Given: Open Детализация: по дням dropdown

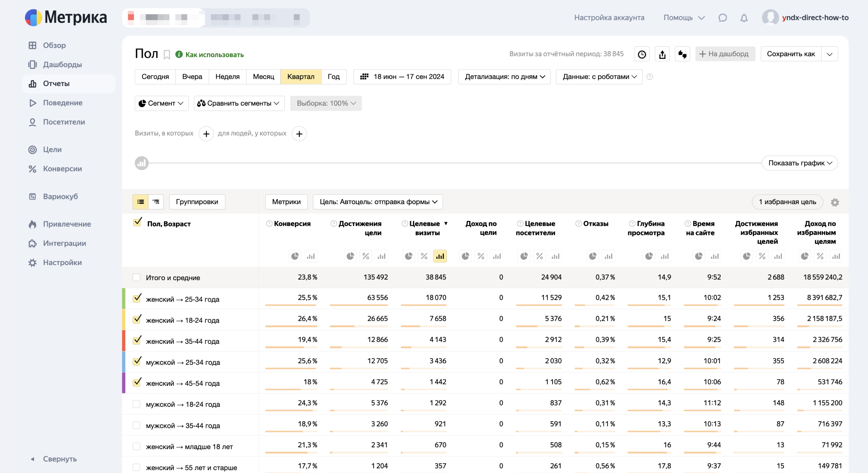Looking at the screenshot, I should point(504,77).
